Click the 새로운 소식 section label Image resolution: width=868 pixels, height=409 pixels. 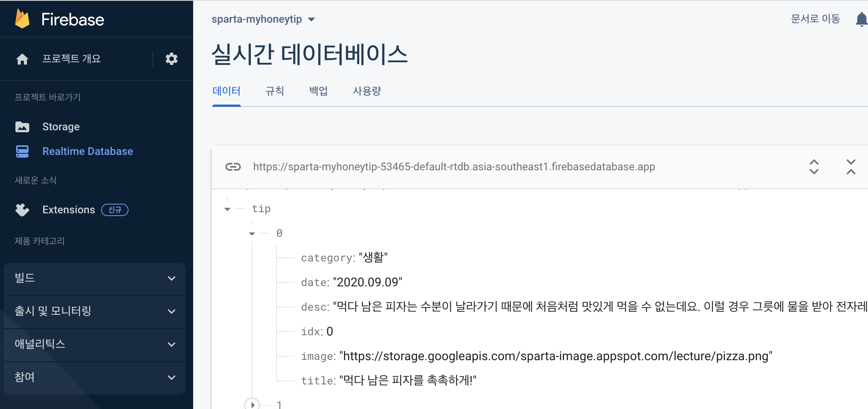35,180
